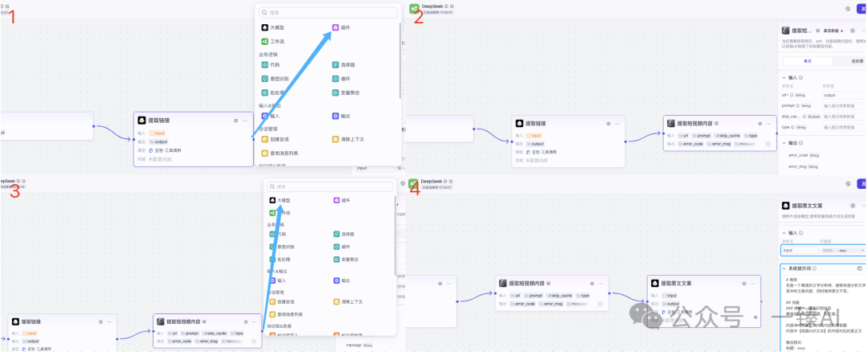
Task: Expand hidden outputs of 提取短视频内容 node in screenshot 4
Action: point(600,303)
